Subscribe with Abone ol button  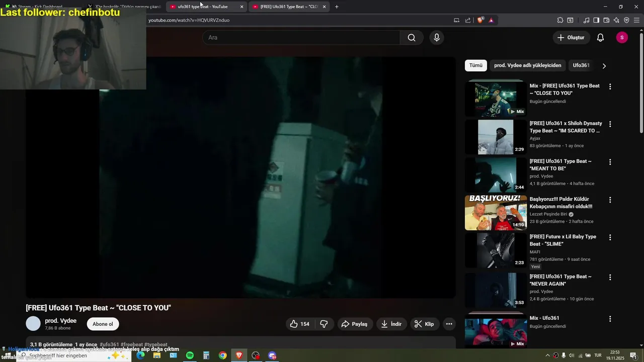(103, 324)
